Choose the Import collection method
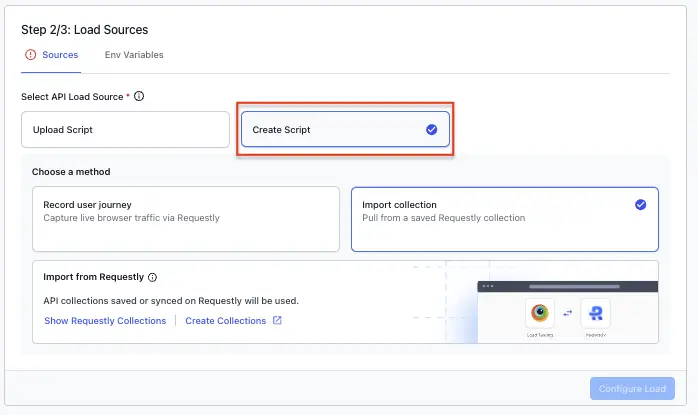Screen dimensions: 698x415 pos(504,219)
